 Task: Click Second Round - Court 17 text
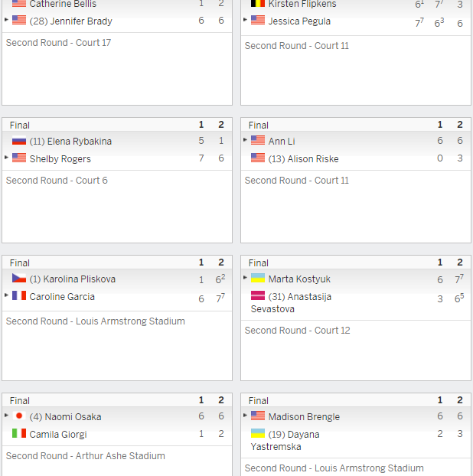[58, 43]
